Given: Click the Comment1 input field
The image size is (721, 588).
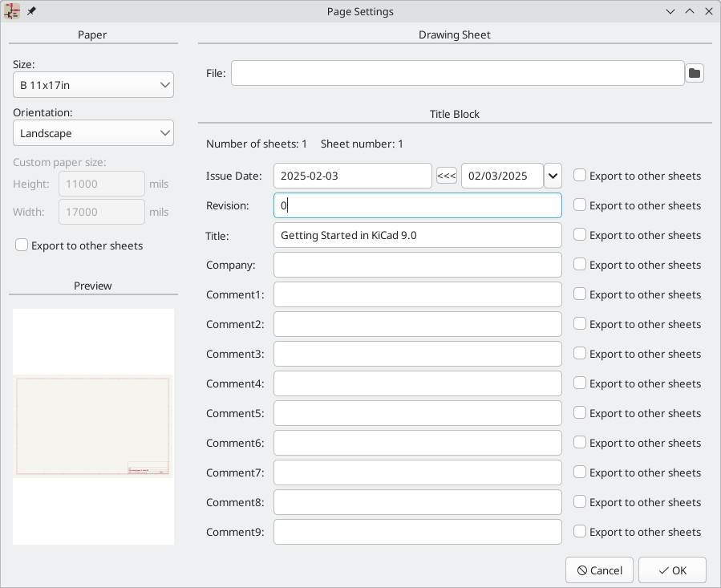Looking at the screenshot, I should (x=418, y=294).
